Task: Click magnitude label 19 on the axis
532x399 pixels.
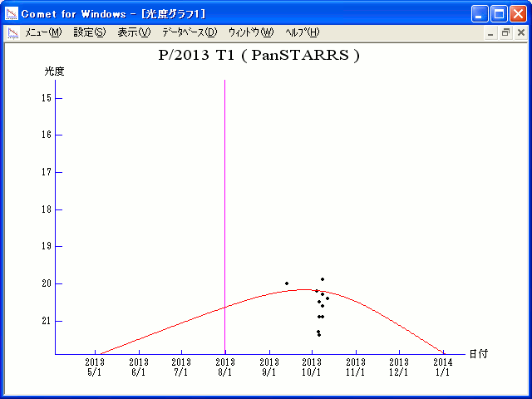Action: (x=47, y=246)
